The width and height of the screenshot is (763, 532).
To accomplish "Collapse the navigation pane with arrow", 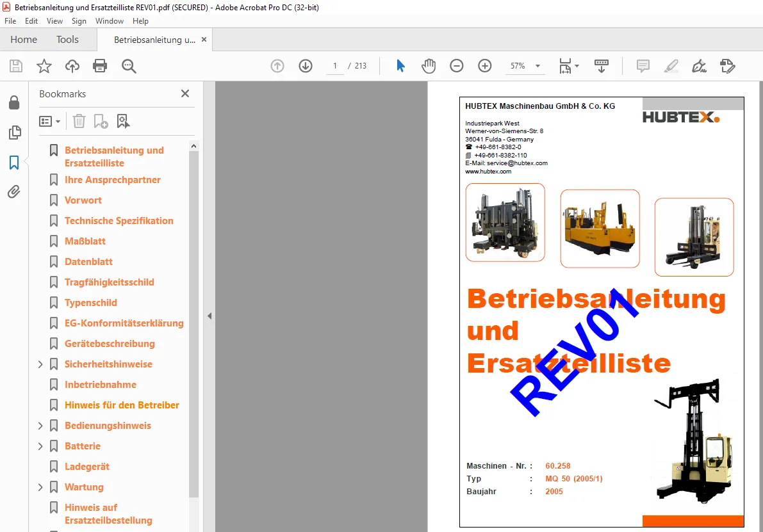I will click(209, 316).
